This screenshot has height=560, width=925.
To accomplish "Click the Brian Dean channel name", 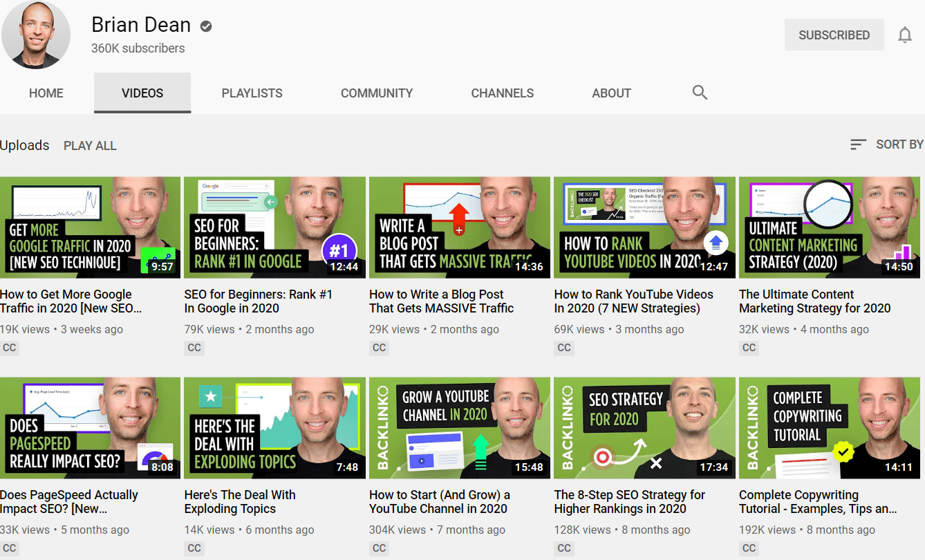I will [141, 25].
